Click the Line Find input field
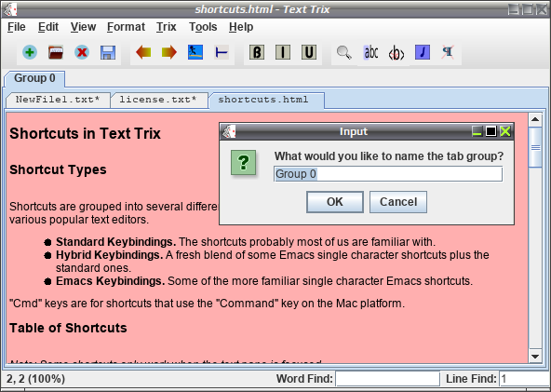This screenshot has height=392, width=551. tap(524, 379)
